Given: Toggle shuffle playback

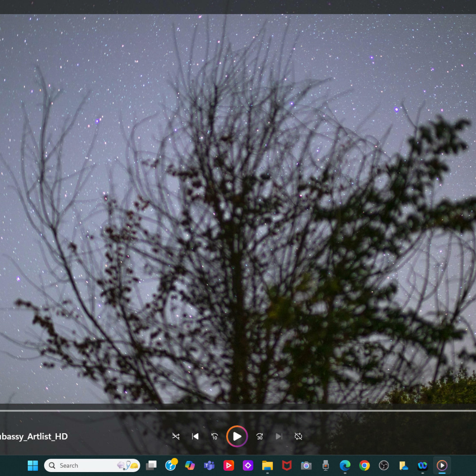Looking at the screenshot, I should tap(176, 437).
